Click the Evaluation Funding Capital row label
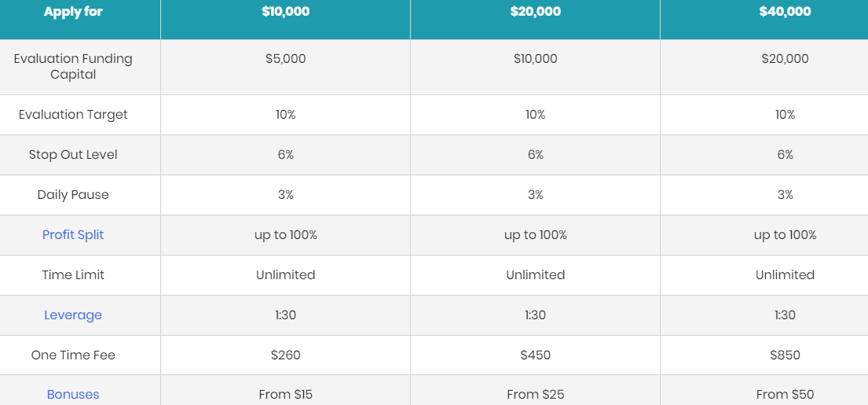 coord(73,67)
